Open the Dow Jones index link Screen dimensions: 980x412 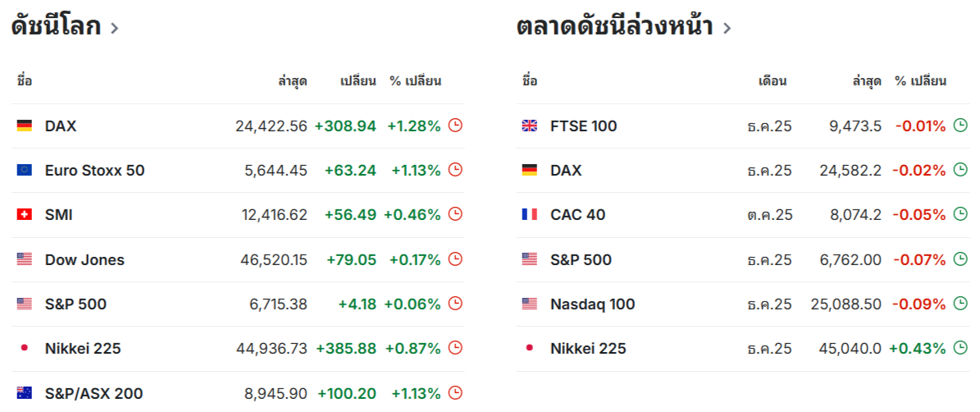click(84, 259)
